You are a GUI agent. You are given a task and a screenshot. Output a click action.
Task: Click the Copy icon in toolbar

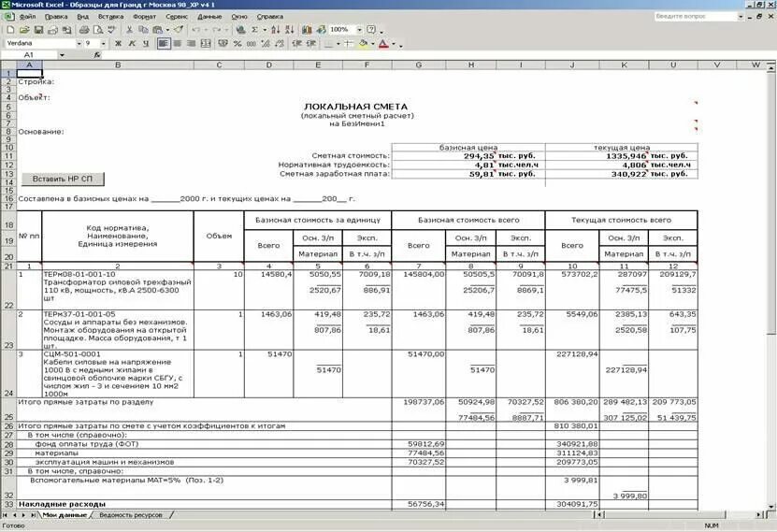tap(144, 30)
